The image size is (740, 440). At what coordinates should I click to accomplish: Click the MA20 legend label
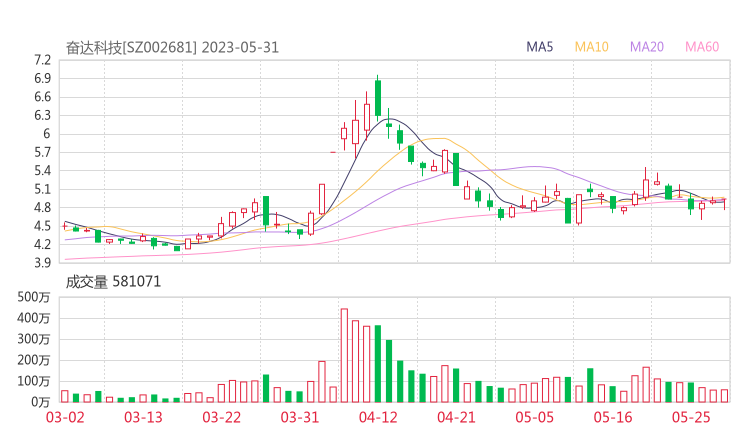(x=647, y=47)
